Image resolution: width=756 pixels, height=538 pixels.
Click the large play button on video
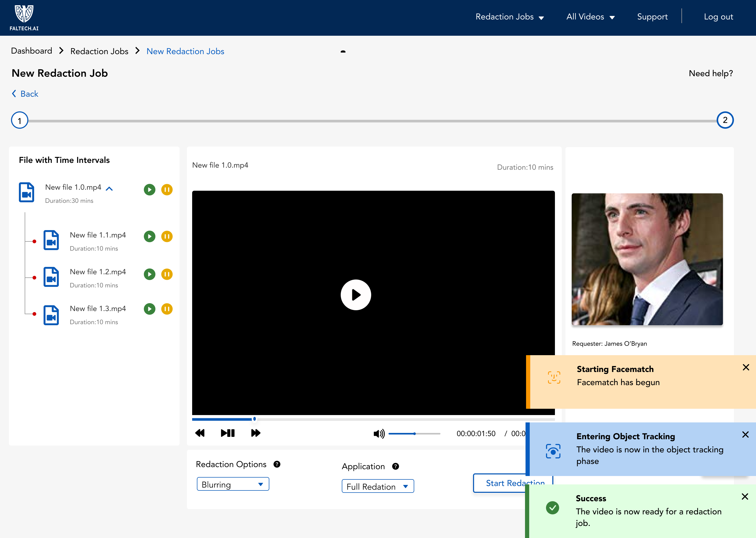[x=356, y=295]
